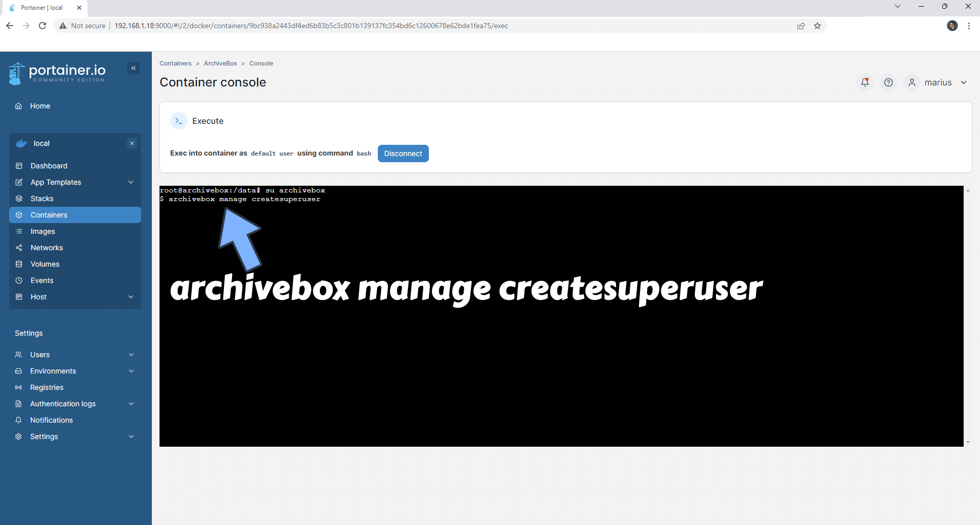This screenshot has height=525, width=980.
Task: Close the Portainer browser tab
Action: tap(79, 8)
